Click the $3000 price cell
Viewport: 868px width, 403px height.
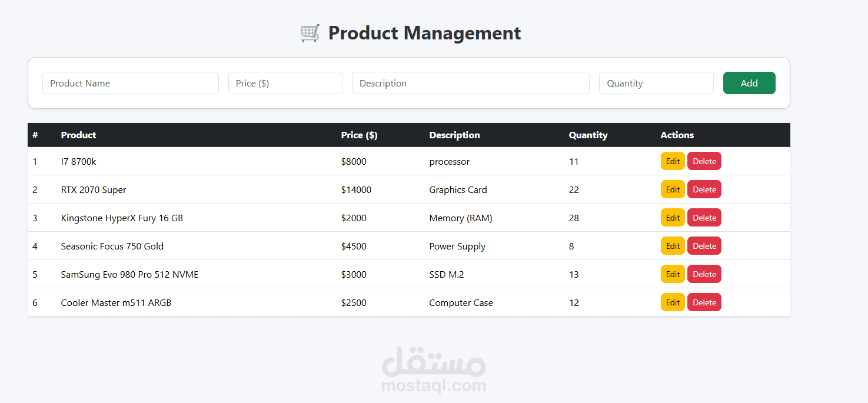[354, 275]
